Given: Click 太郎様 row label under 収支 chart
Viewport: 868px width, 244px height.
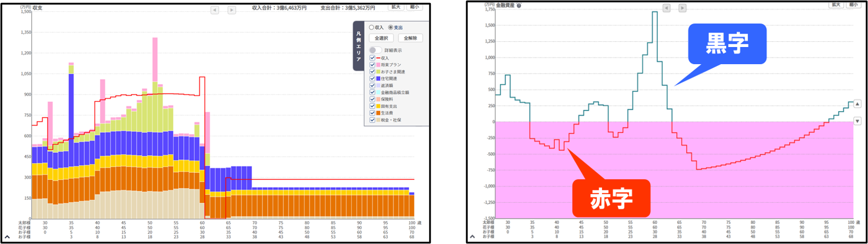Looking at the screenshot, I should (x=24, y=223).
